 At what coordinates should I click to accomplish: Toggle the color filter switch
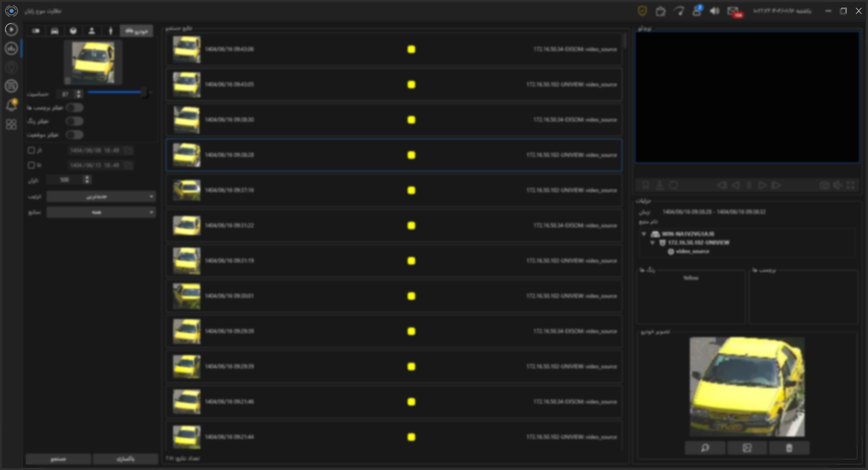click(x=75, y=121)
